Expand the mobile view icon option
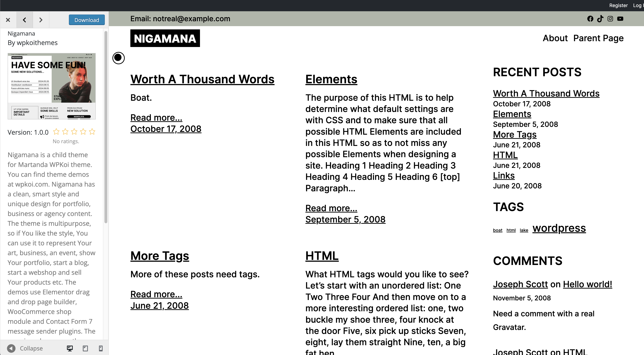 pos(100,348)
